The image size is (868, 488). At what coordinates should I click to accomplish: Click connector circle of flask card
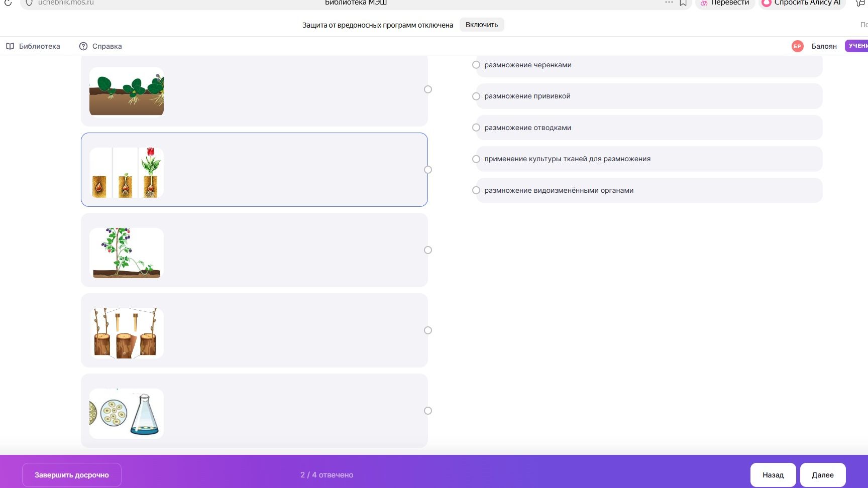428,411
